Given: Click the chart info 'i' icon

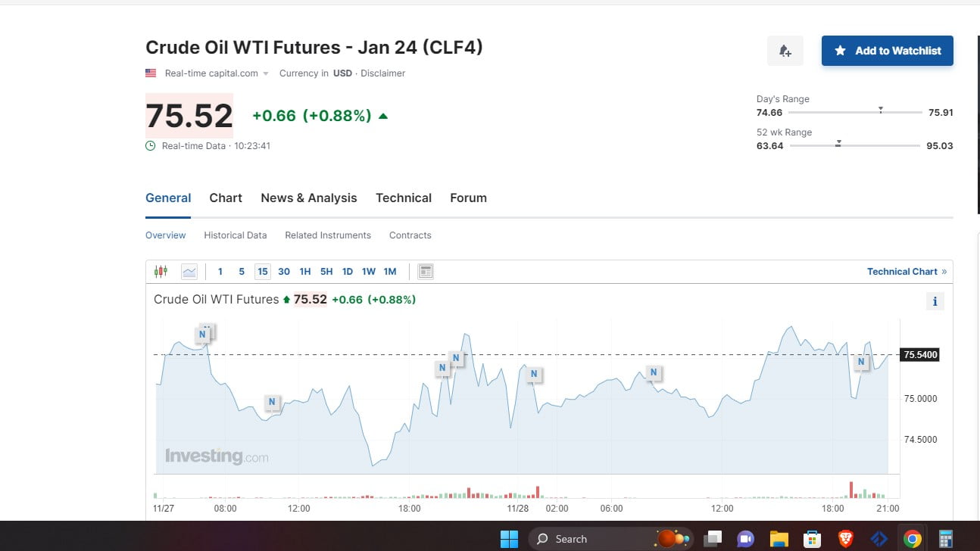Looking at the screenshot, I should point(935,301).
